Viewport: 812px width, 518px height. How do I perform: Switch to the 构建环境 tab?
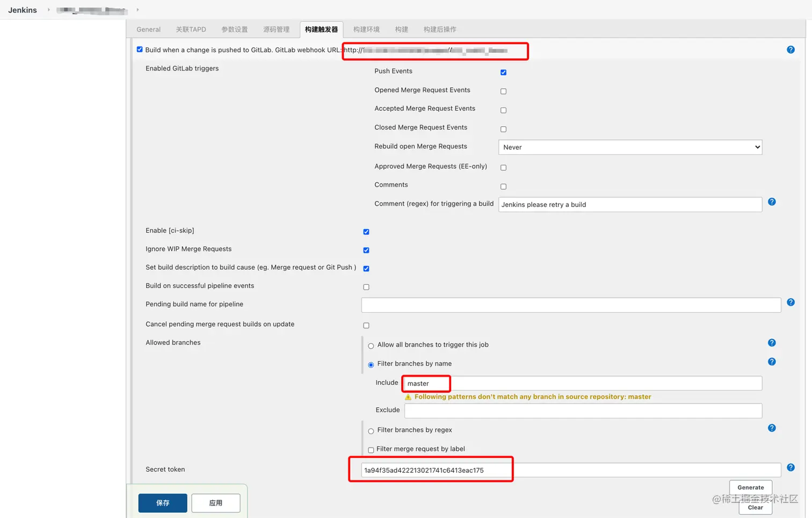point(366,30)
